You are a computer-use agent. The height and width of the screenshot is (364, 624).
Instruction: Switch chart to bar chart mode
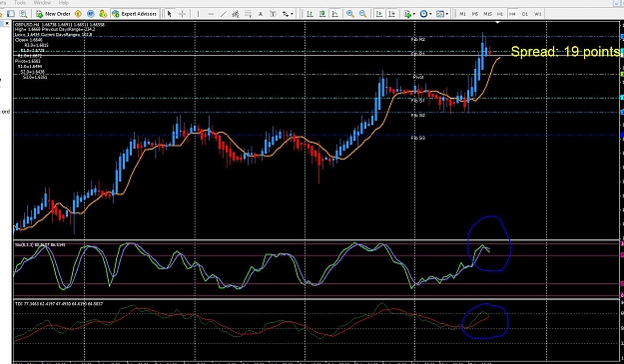click(311, 14)
